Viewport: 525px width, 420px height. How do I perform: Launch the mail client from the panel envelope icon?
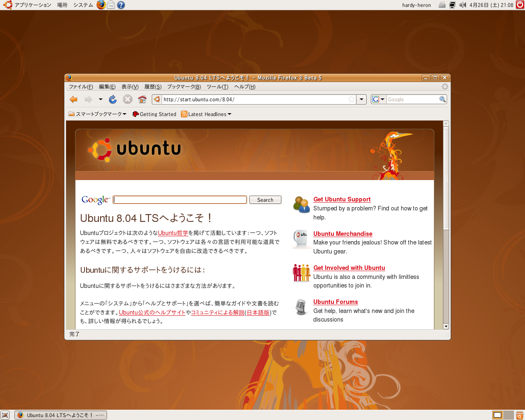[x=111, y=5]
